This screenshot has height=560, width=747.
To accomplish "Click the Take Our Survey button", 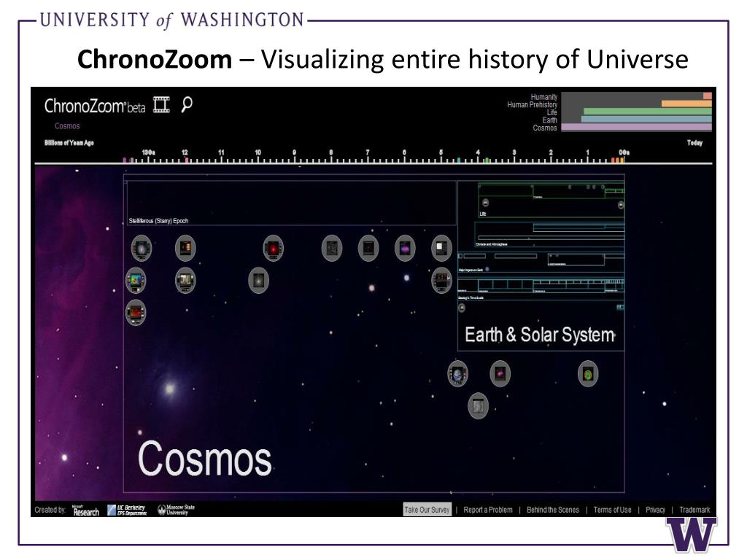I will pyautogui.click(x=427, y=510).
